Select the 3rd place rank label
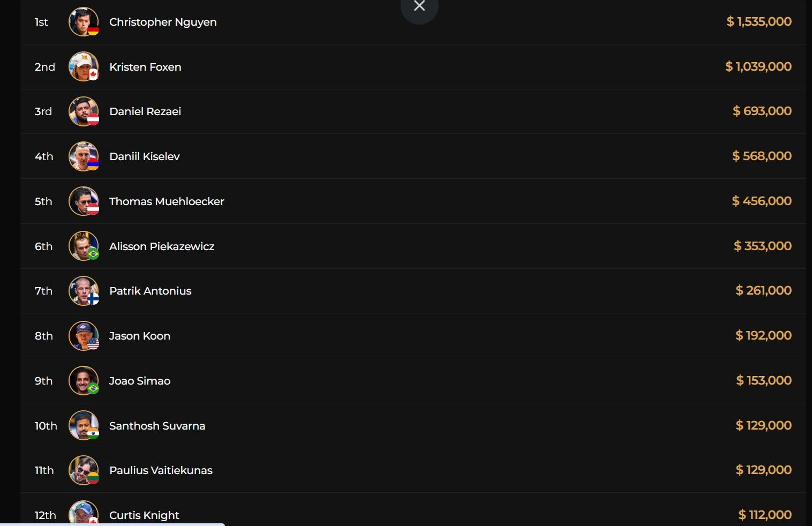Image resolution: width=812 pixels, height=526 pixels. (43, 111)
